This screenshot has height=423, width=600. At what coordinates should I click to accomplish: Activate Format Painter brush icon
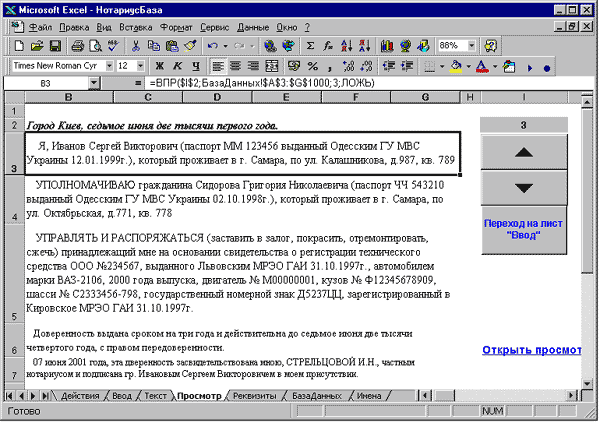190,46
